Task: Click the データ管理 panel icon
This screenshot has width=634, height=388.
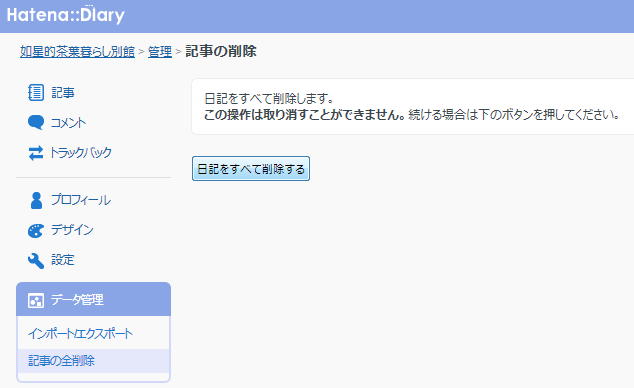Action: (36, 300)
